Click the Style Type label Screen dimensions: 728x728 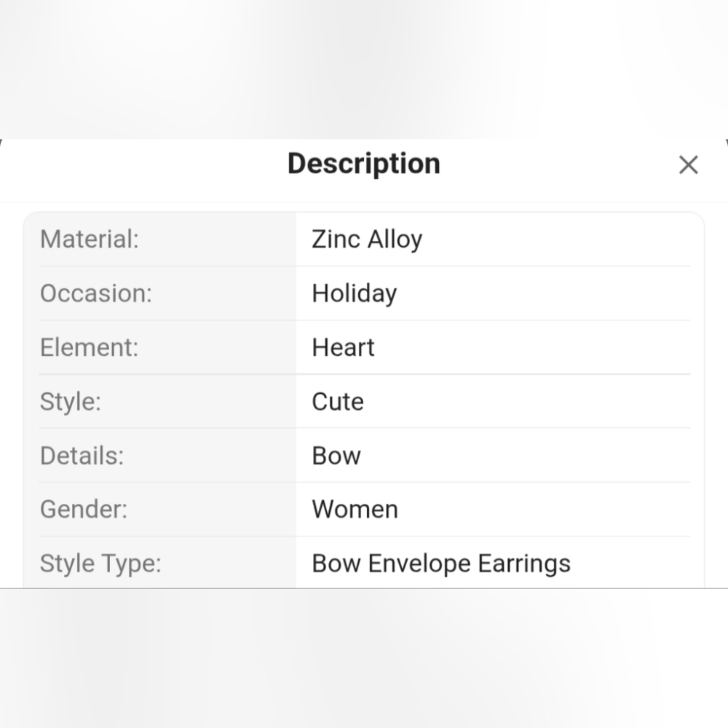(100, 563)
